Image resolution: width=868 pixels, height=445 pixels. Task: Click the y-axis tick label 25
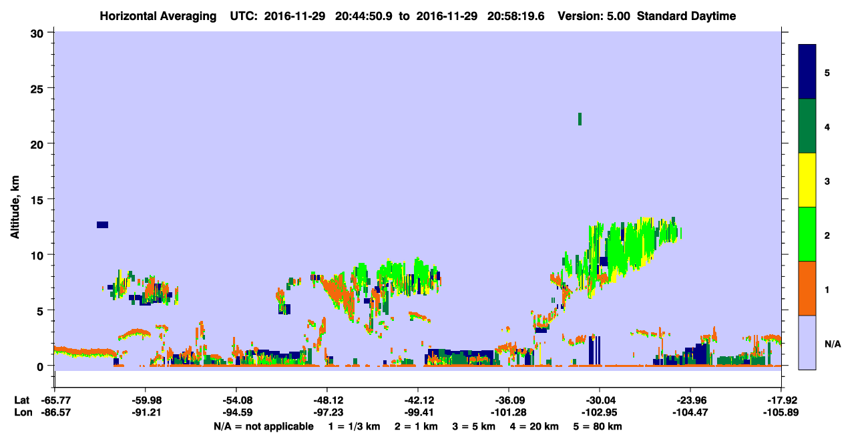[38, 88]
